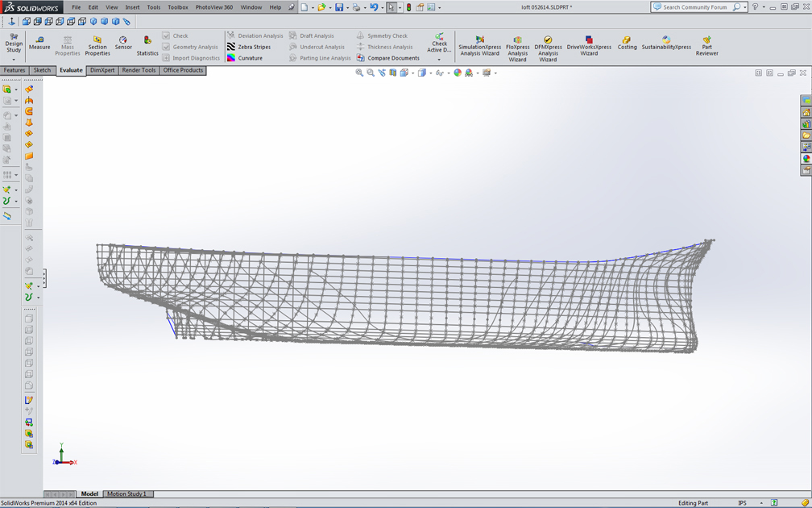Switch to the DimXpert tab
Screen dimensions: 812x508
pyautogui.click(x=102, y=70)
